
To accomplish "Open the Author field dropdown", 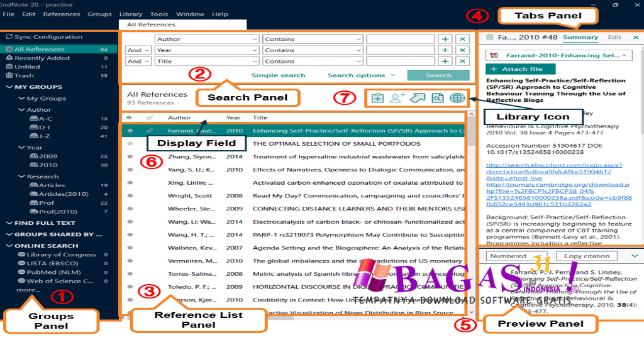I will pos(206,39).
